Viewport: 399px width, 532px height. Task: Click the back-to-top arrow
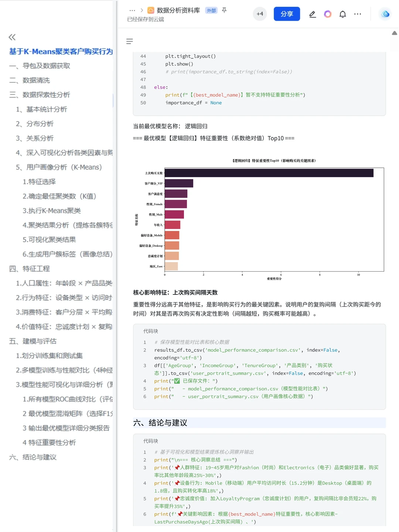[395, 33]
